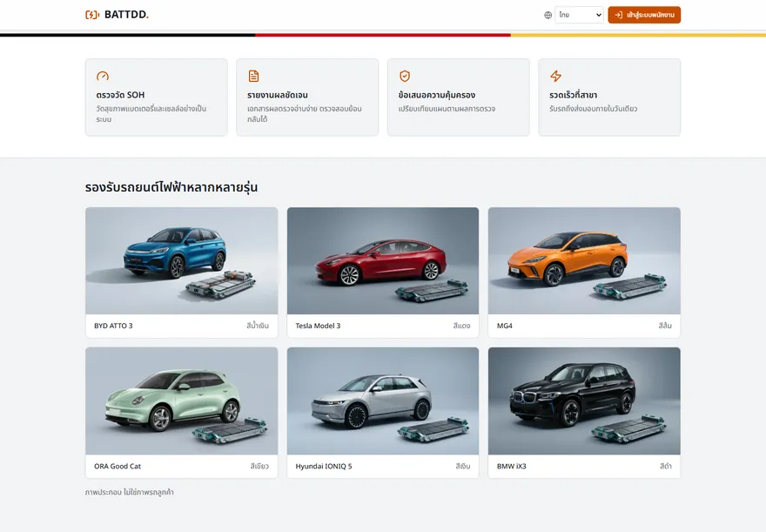Click the BMW iX3 caption
The width and height of the screenshot is (766, 532).
[x=512, y=466]
